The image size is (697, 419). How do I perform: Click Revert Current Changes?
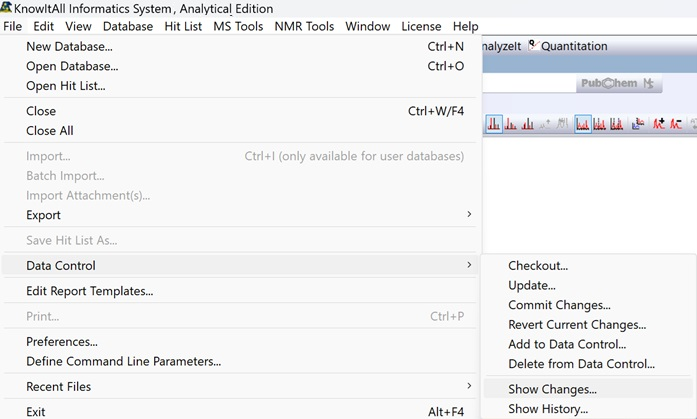pos(577,325)
